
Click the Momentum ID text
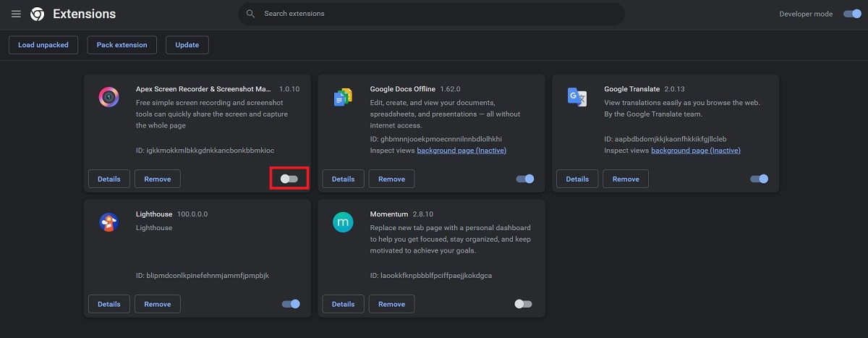point(432,276)
